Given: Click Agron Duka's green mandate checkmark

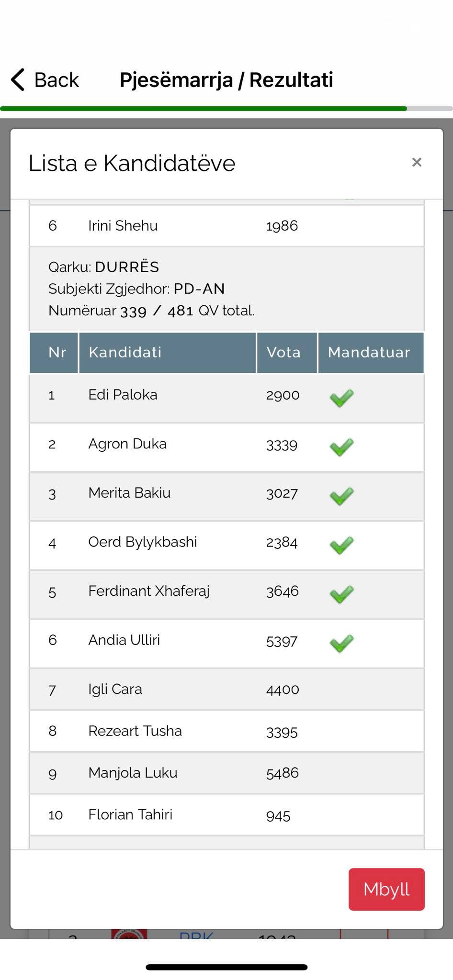Looking at the screenshot, I should pyautogui.click(x=341, y=447).
